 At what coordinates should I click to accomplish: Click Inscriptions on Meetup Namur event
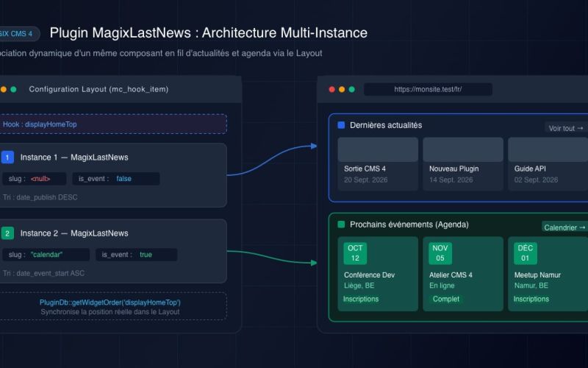tap(531, 299)
